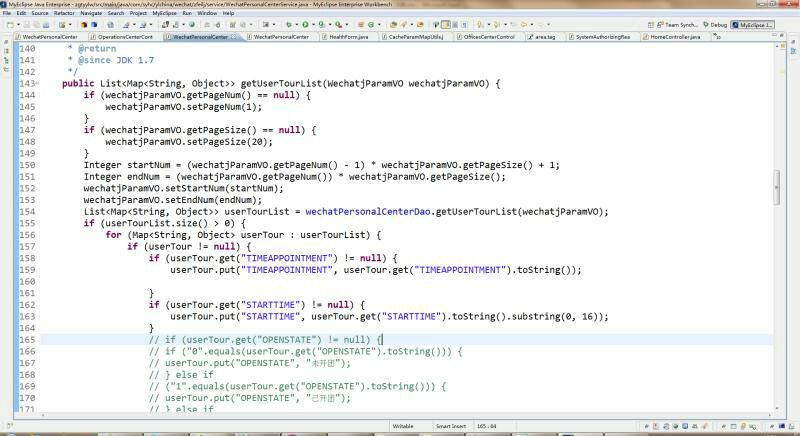The height and width of the screenshot is (436, 800).
Task: Click the Smart Insert status bar field
Action: (450, 426)
